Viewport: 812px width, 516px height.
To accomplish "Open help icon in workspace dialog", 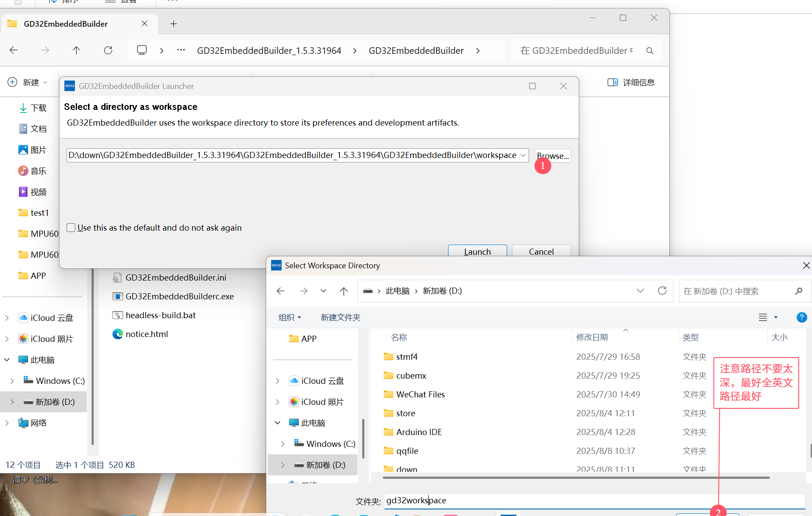I will 801,317.
